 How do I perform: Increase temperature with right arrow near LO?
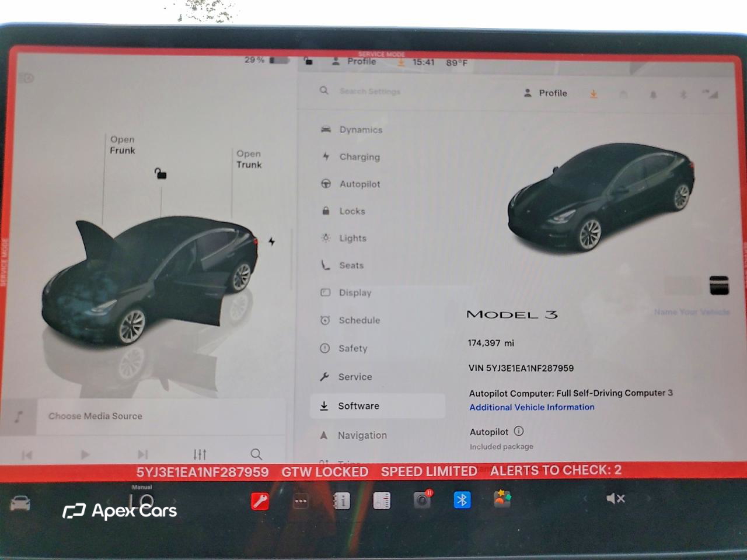click(174, 501)
